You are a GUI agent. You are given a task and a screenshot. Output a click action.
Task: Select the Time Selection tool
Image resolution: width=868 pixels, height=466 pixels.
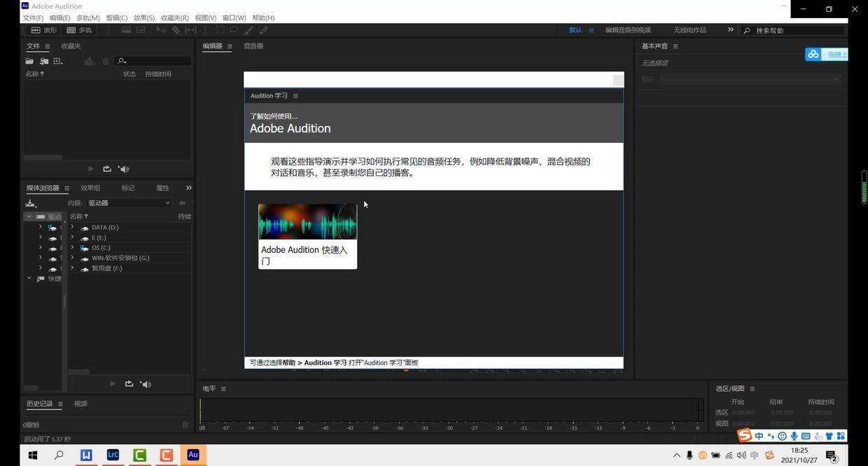pos(204,30)
